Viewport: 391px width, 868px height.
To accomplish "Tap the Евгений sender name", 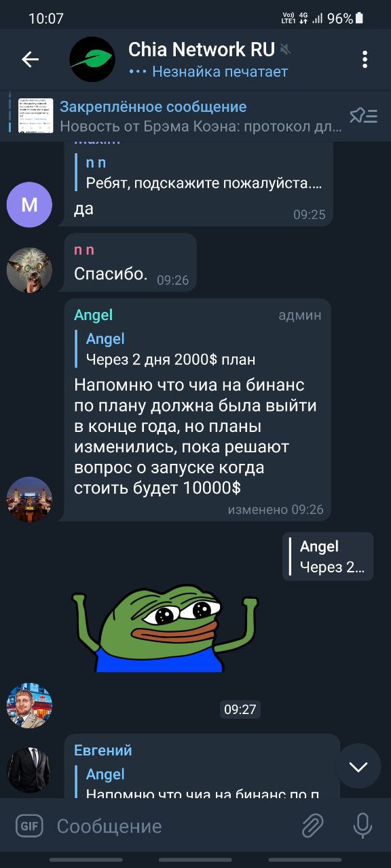I will point(103,751).
